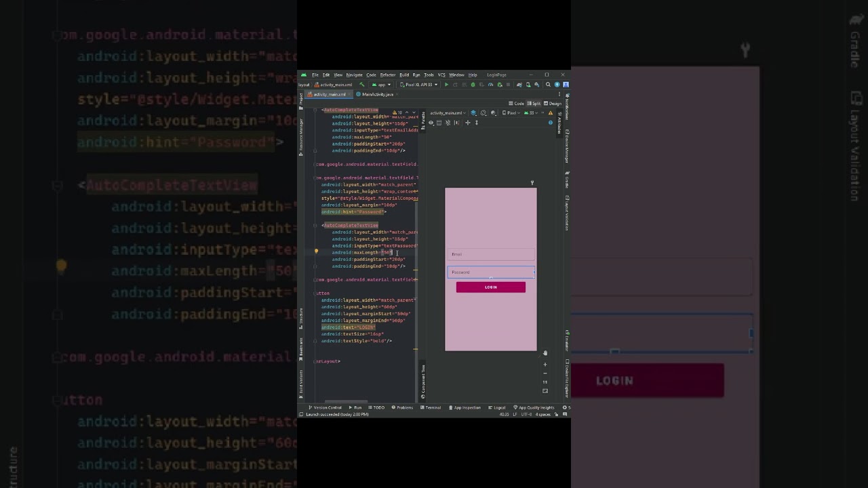
Task: Click the yellow lightbulb intention icon
Action: [316, 251]
